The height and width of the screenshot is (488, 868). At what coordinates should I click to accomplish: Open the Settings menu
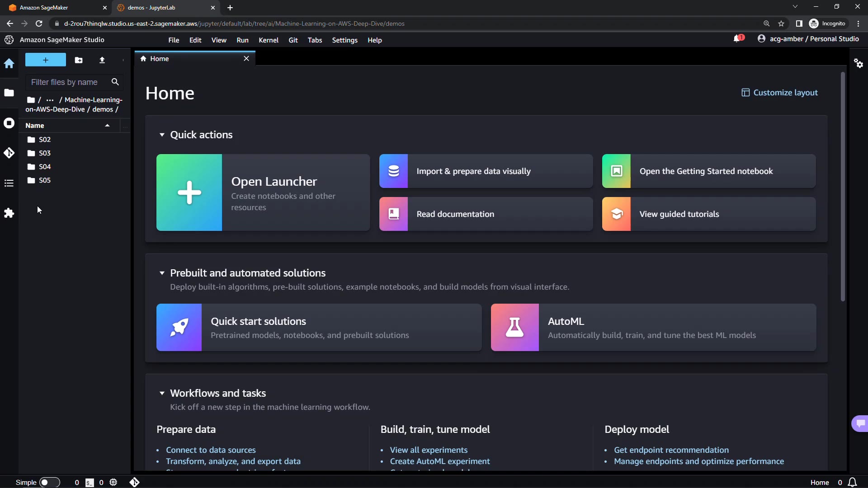[344, 40]
